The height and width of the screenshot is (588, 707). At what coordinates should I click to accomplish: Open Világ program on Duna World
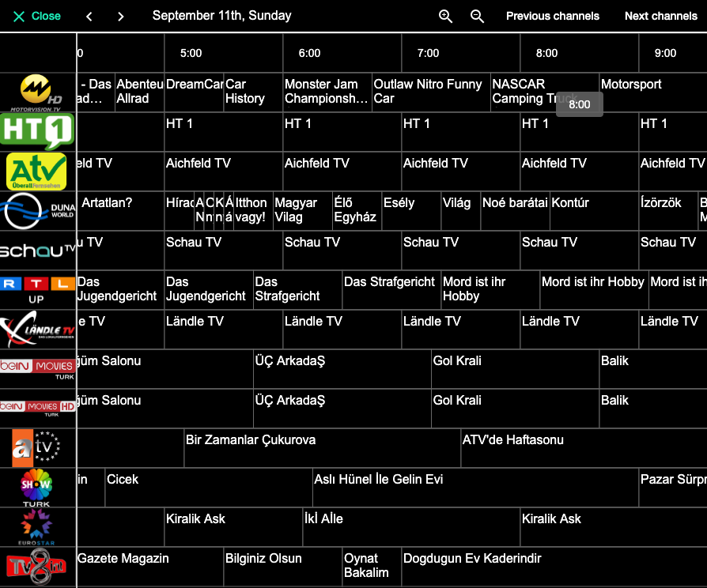(461, 211)
